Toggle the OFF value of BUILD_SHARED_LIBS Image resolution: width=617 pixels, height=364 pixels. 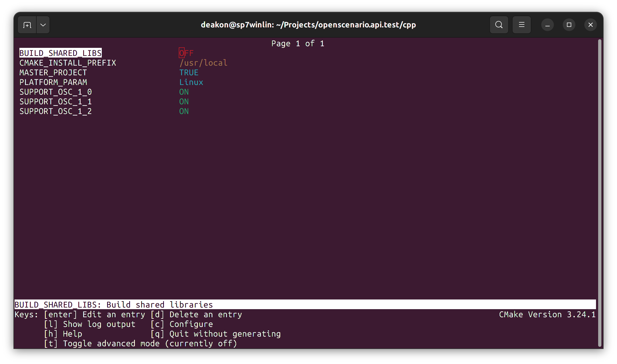click(x=186, y=53)
